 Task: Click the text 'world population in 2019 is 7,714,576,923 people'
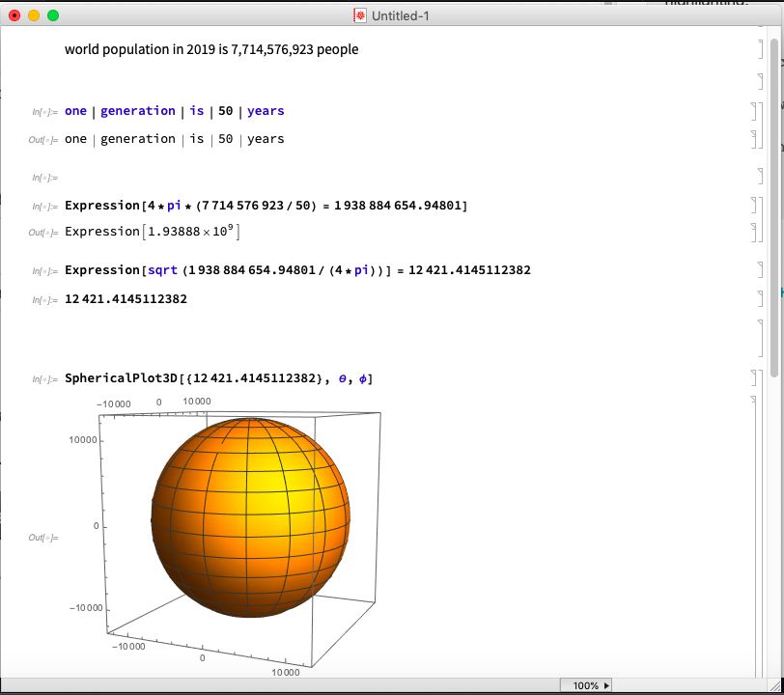point(211,49)
